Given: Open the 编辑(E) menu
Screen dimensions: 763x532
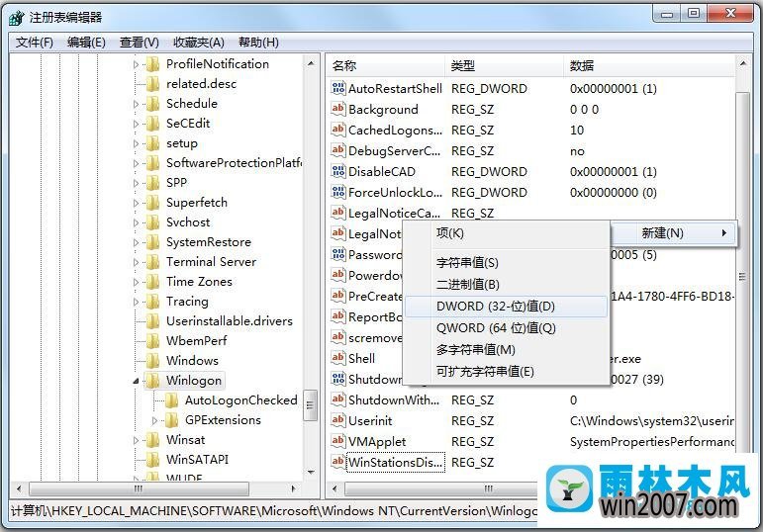Looking at the screenshot, I should [x=86, y=43].
